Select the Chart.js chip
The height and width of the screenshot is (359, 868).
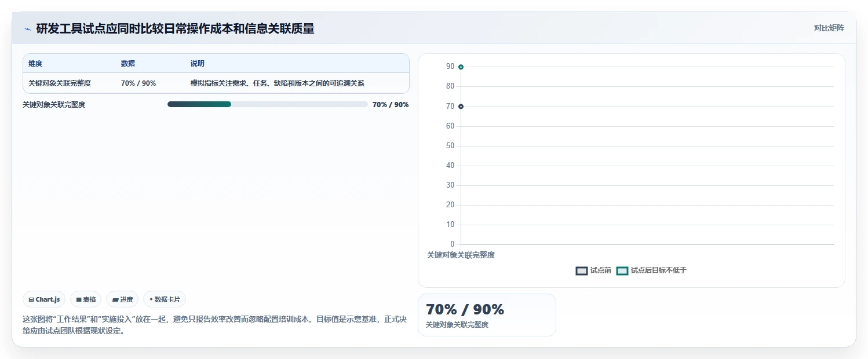[x=44, y=299]
